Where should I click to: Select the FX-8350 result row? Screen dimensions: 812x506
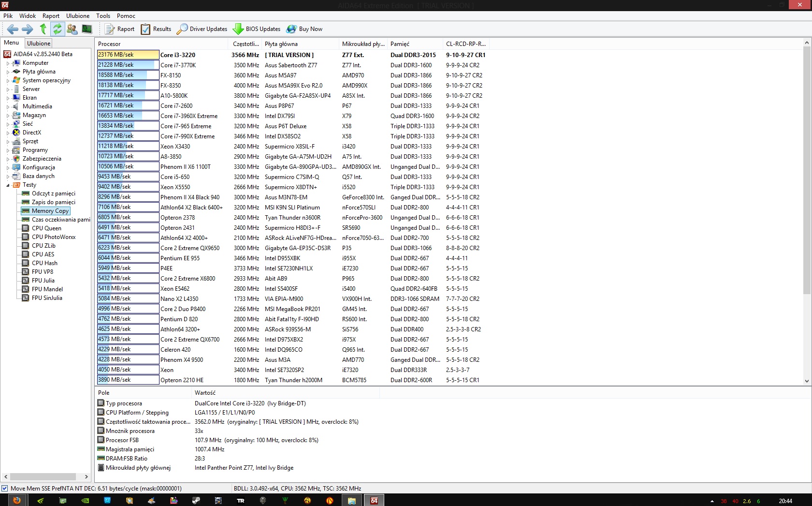pyautogui.click(x=292, y=86)
